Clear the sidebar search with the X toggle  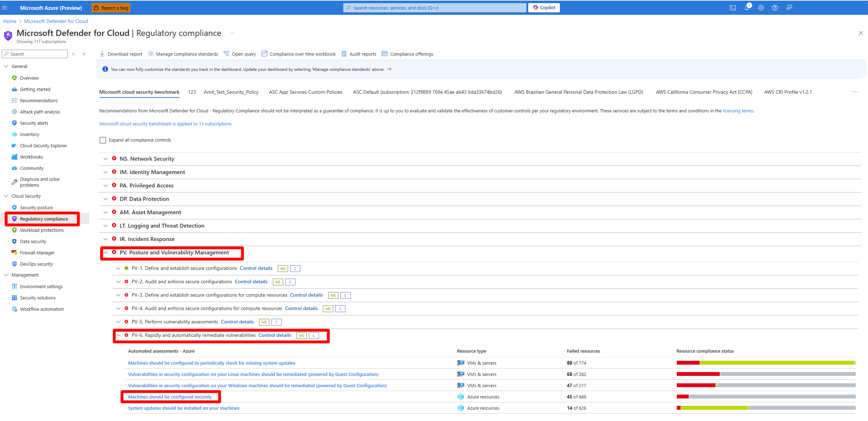click(73, 54)
